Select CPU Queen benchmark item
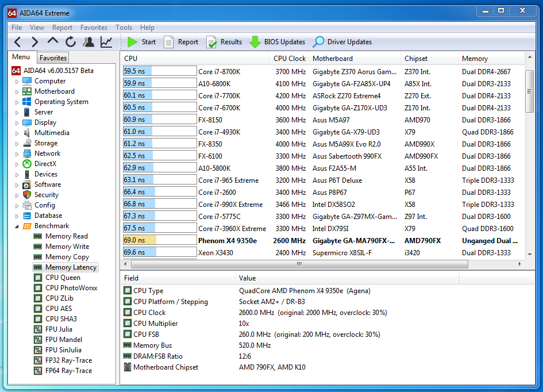This screenshot has width=543, height=392. [63, 278]
